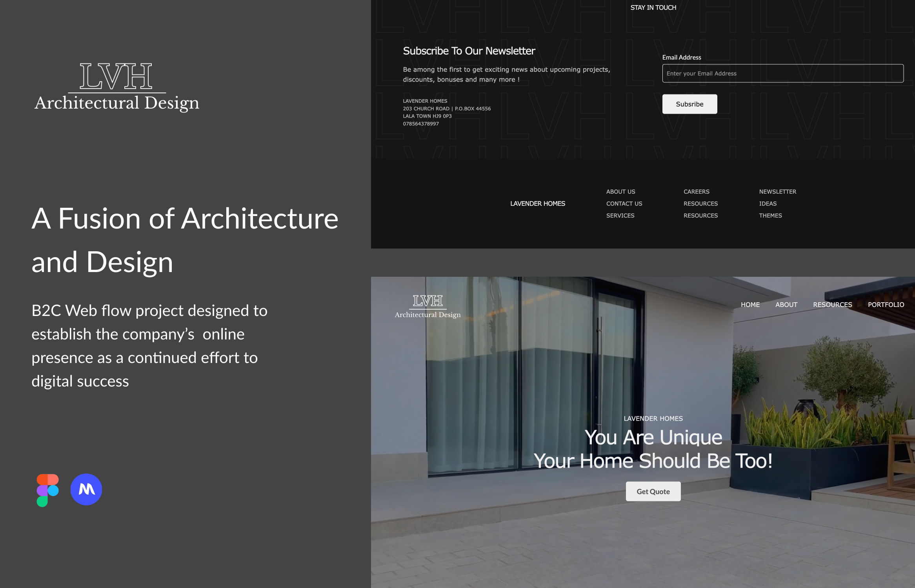Toggle the THEMES footer menu item
This screenshot has height=588, width=915.
(771, 215)
